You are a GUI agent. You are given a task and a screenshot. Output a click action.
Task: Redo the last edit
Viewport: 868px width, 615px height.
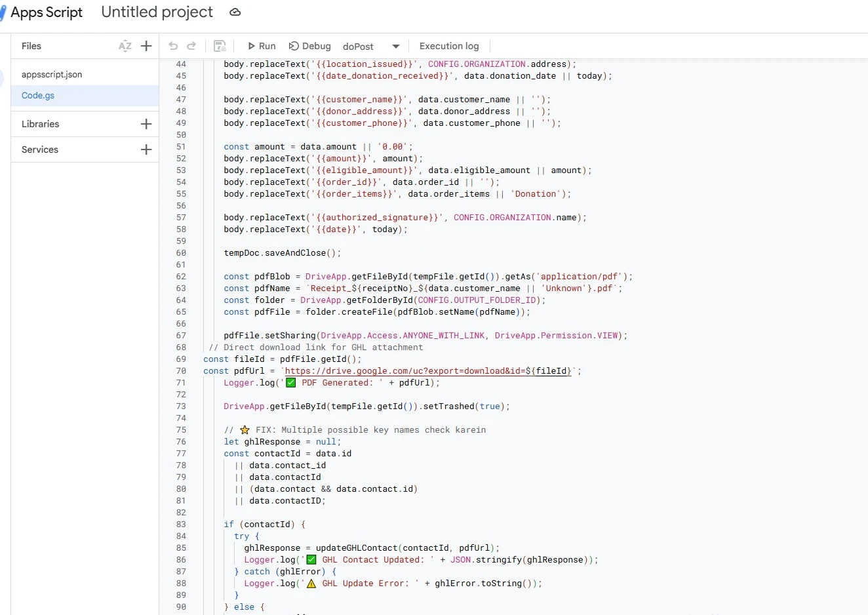point(191,46)
